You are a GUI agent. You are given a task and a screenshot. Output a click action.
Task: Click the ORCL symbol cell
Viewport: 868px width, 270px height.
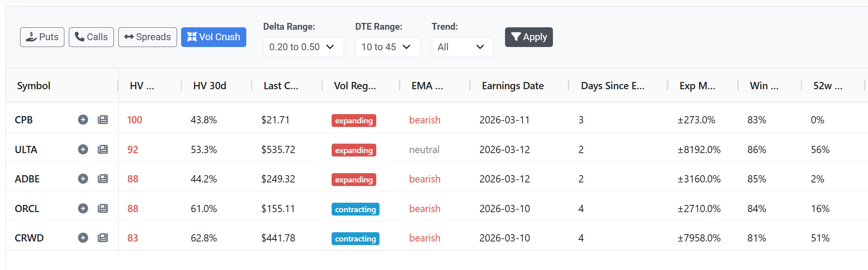(x=27, y=209)
